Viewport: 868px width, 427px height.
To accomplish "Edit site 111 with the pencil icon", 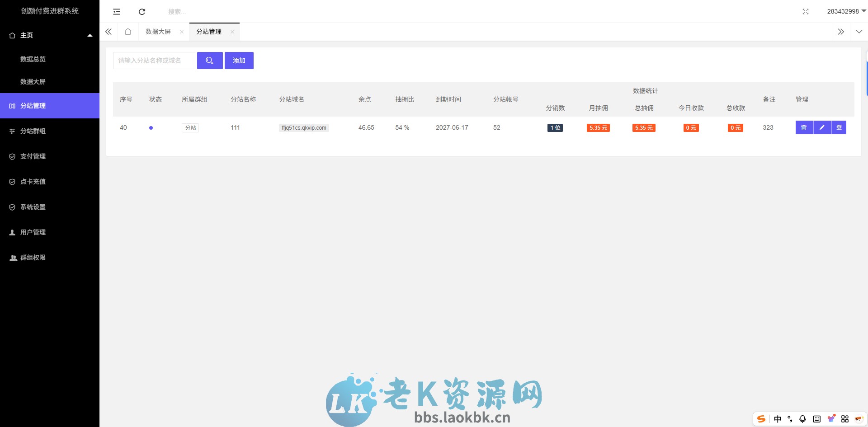I will [x=822, y=127].
